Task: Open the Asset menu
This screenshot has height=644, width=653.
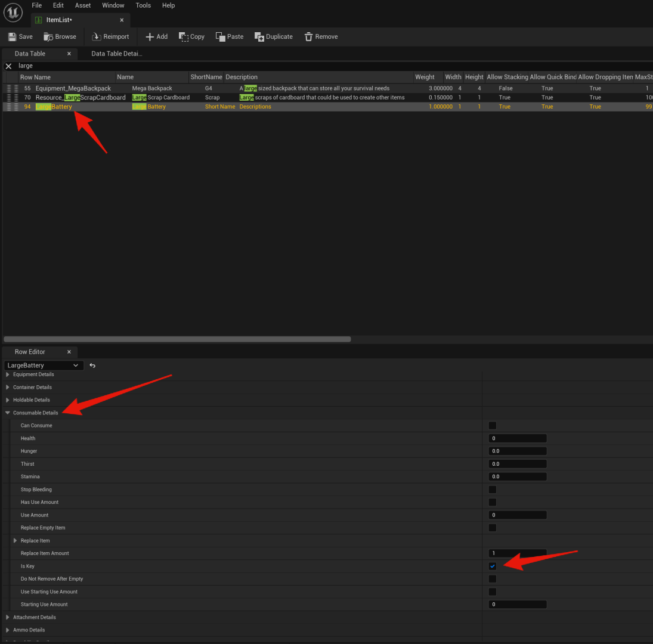Action: point(83,5)
